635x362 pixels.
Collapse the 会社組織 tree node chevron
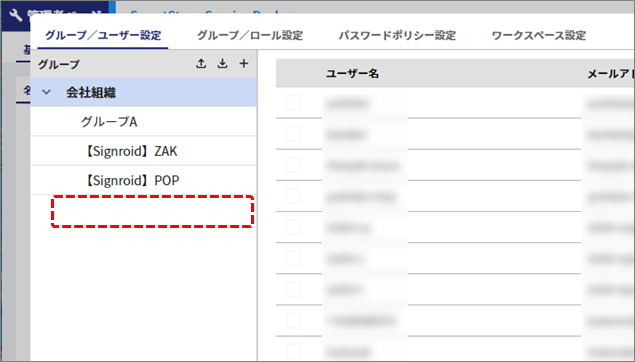coord(47,92)
